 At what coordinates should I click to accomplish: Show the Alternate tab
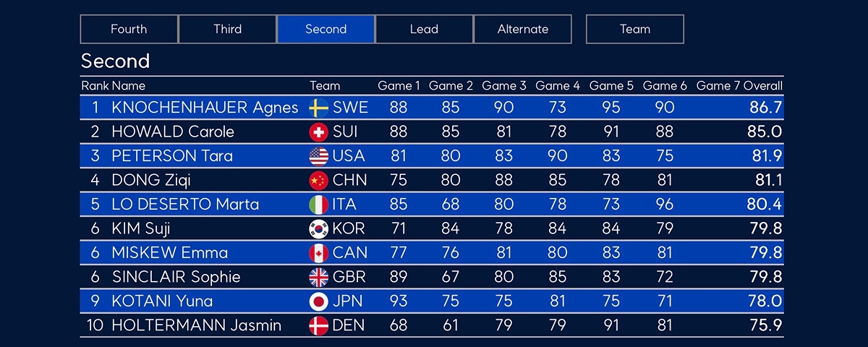click(522, 30)
